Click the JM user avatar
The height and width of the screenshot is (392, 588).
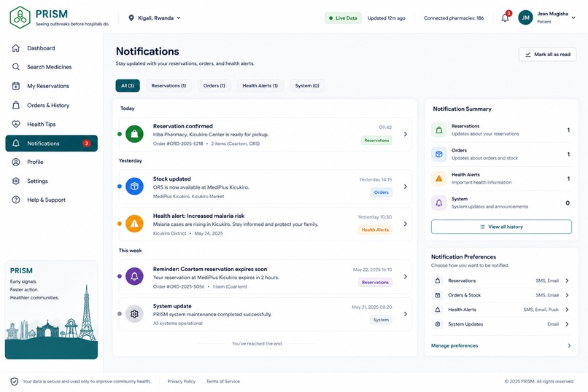(525, 17)
